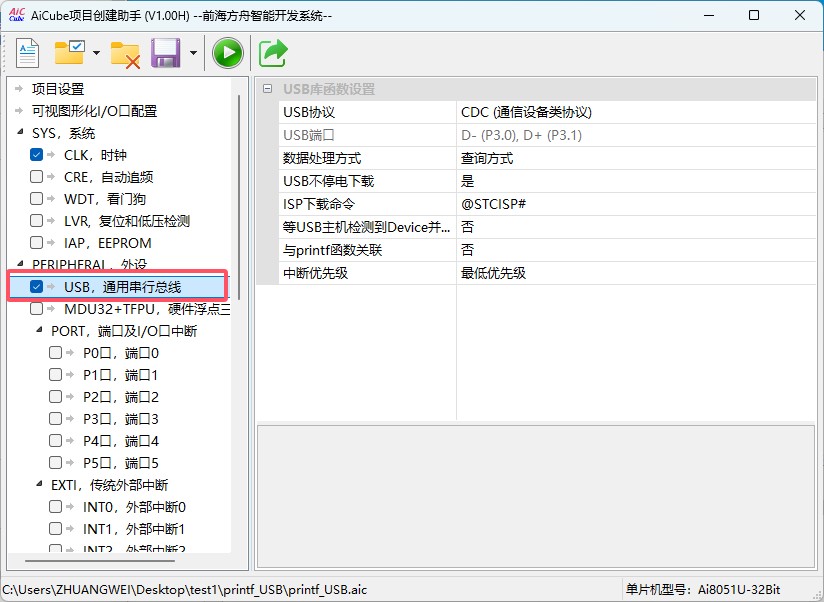Change 与printf函数关联 value 否
The width and height of the screenshot is (824, 602).
[636, 250]
